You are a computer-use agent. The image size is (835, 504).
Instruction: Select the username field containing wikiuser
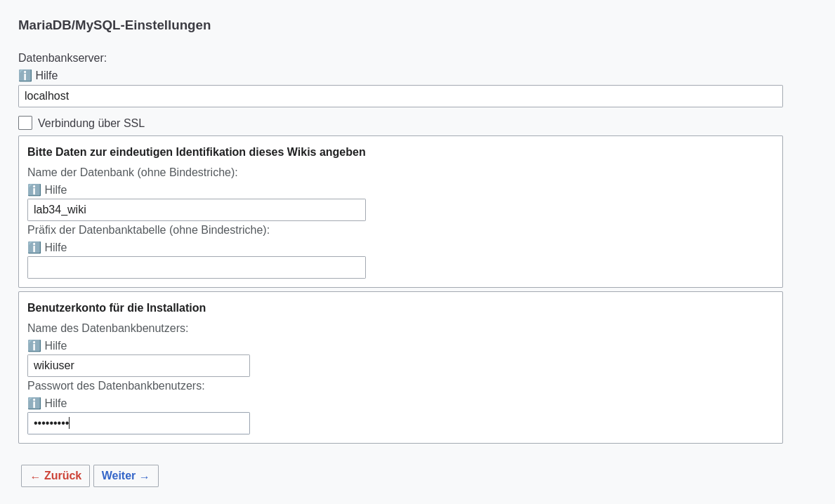(x=138, y=366)
